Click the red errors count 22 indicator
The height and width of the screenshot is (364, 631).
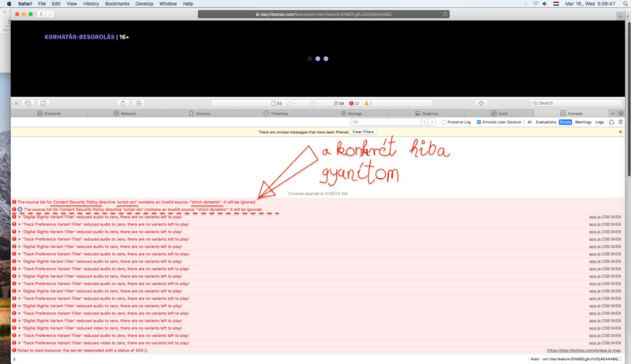tap(354, 103)
